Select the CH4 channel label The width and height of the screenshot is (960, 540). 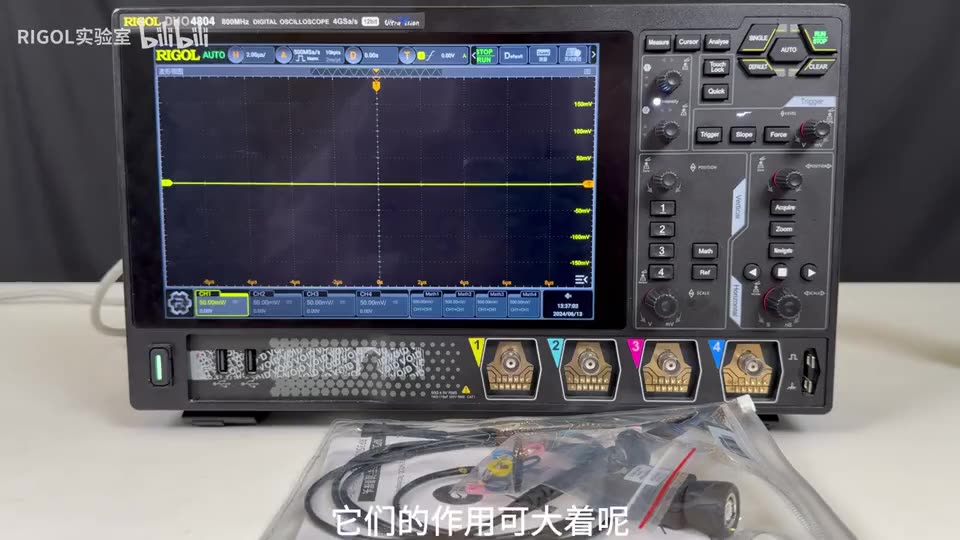click(x=366, y=294)
